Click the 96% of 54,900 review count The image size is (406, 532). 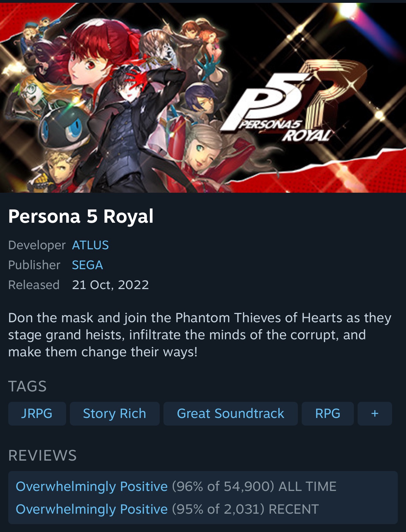[x=223, y=487]
